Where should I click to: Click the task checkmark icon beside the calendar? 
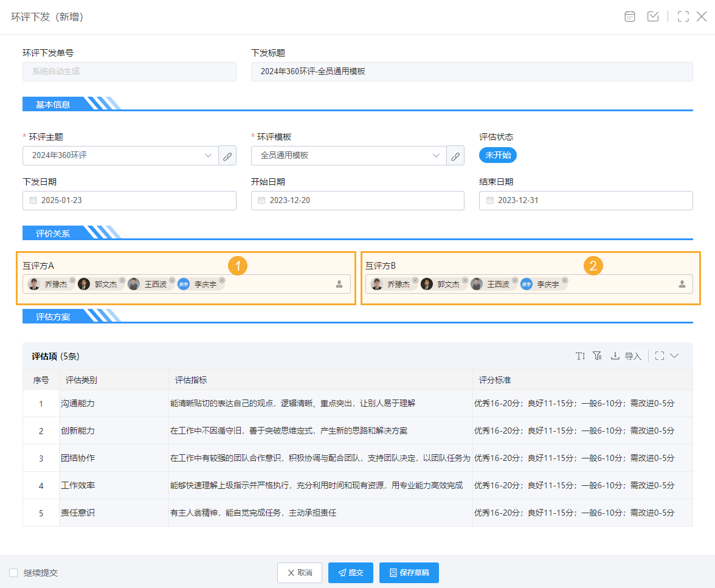[x=653, y=16]
